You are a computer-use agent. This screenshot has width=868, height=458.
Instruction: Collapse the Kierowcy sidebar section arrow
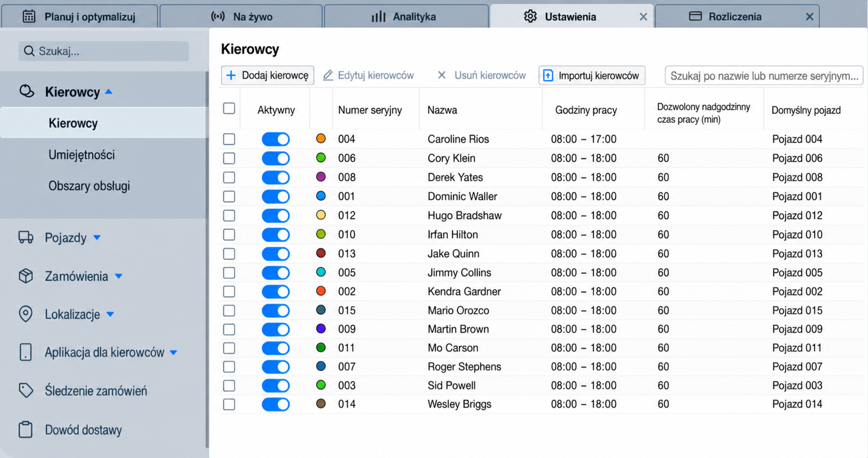point(109,91)
